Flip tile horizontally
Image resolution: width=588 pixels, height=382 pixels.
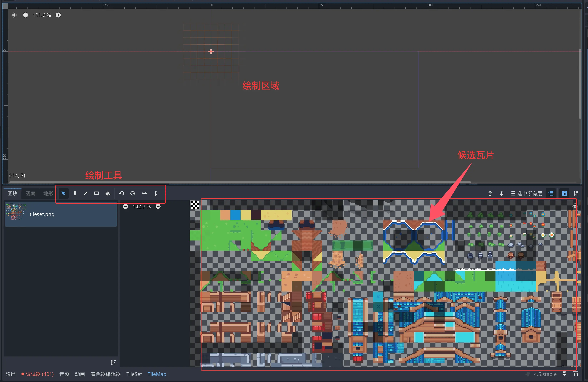coord(144,194)
